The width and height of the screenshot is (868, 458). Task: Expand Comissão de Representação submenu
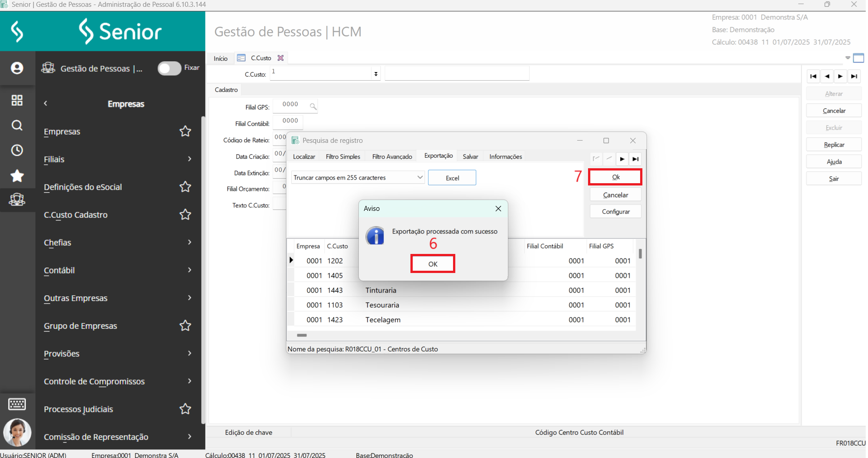coord(189,436)
